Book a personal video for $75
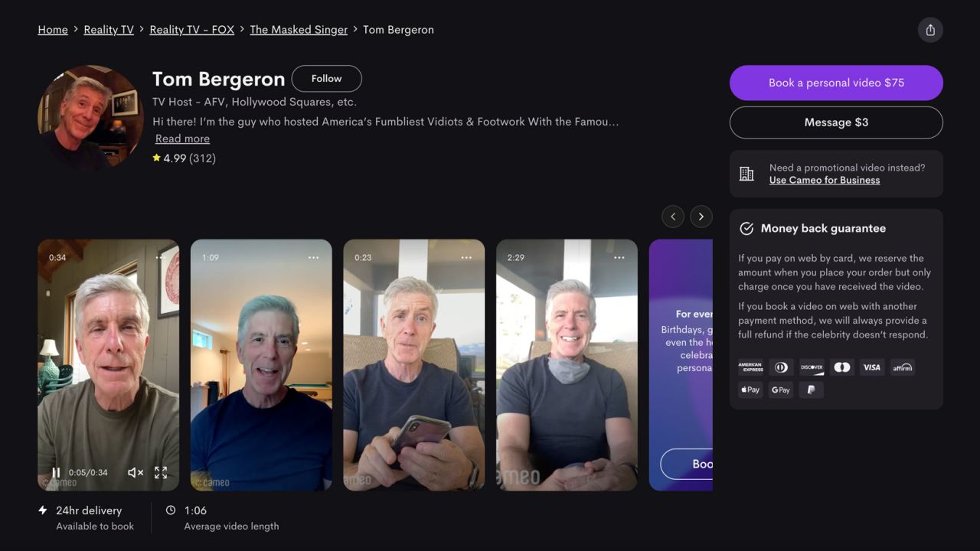980x551 pixels. pos(836,83)
